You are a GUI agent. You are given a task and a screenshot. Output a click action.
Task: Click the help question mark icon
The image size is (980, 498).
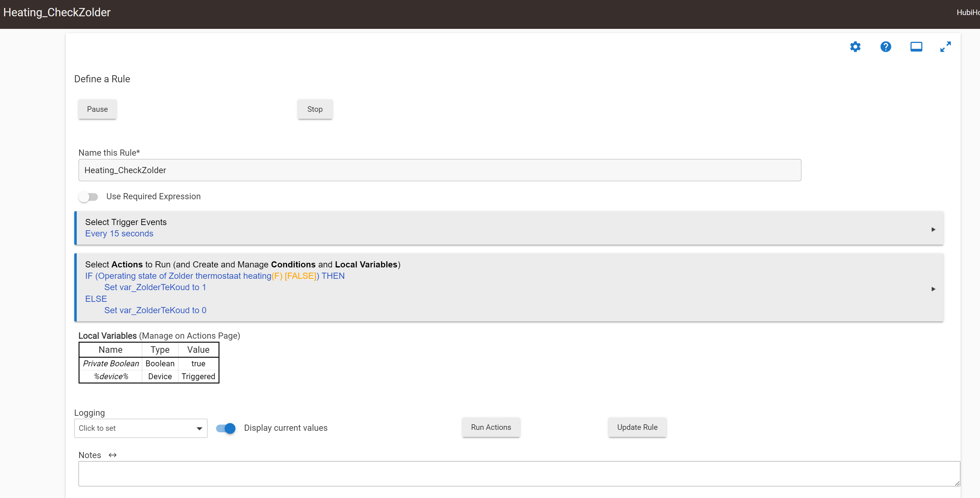pos(886,47)
